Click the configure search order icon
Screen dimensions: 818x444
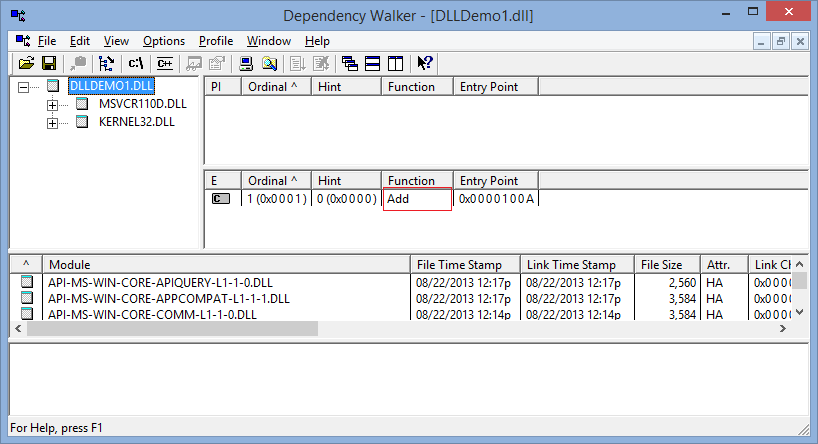click(x=269, y=63)
